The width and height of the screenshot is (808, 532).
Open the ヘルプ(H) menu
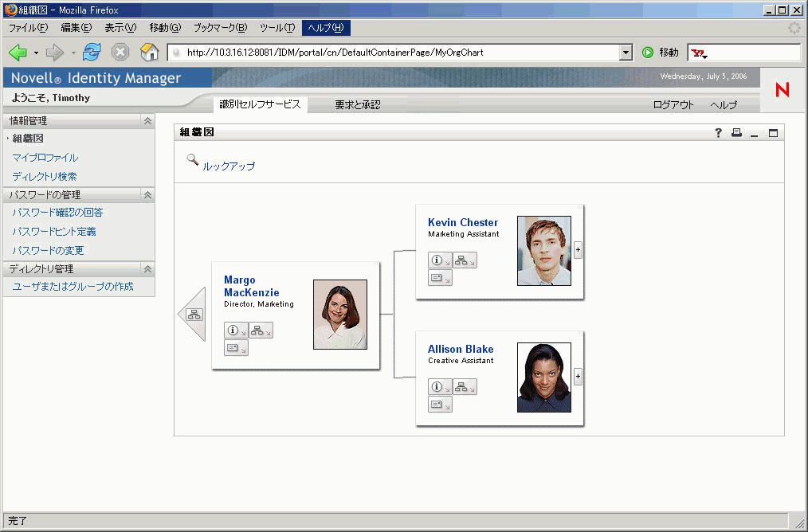click(326, 28)
